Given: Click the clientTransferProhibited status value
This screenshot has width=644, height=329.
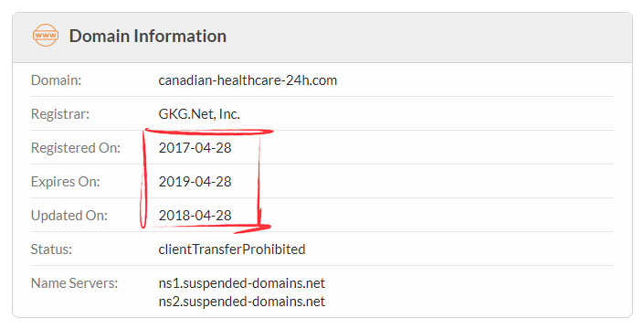Looking at the screenshot, I should coord(232,249).
